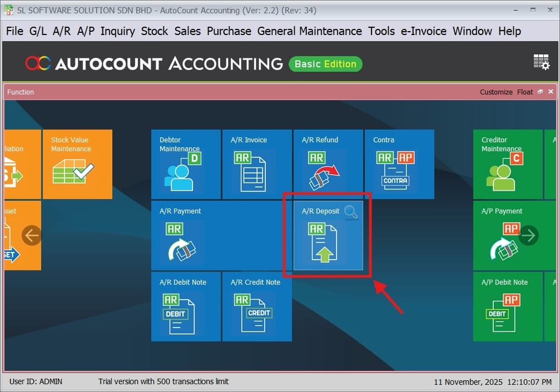560x392 pixels.
Task: Open the Sales menu
Action: (187, 31)
